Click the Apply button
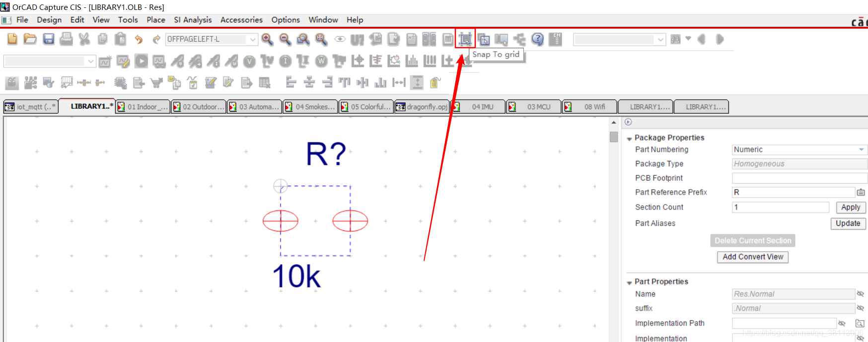The image size is (868, 342). (x=850, y=207)
